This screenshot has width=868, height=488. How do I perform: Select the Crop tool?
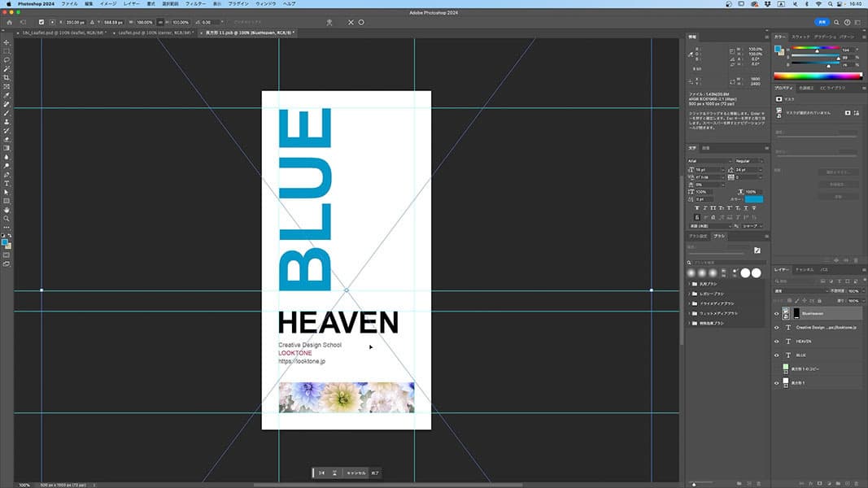tap(7, 77)
